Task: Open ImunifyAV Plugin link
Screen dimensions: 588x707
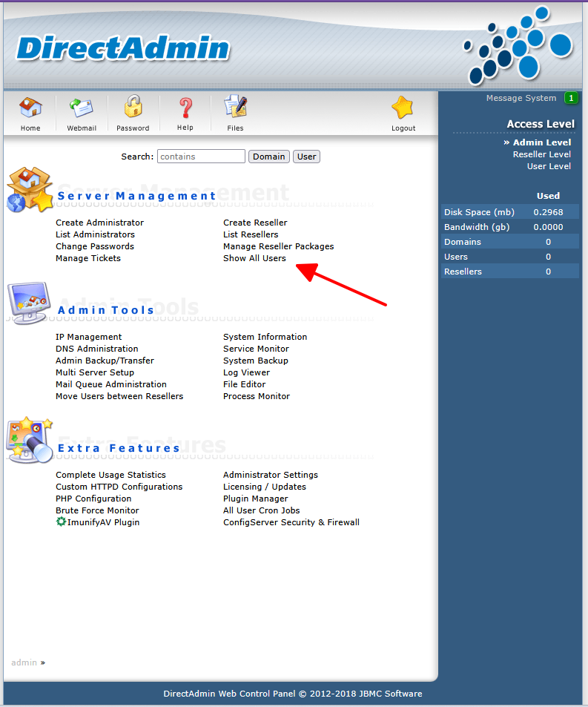Action: point(103,522)
